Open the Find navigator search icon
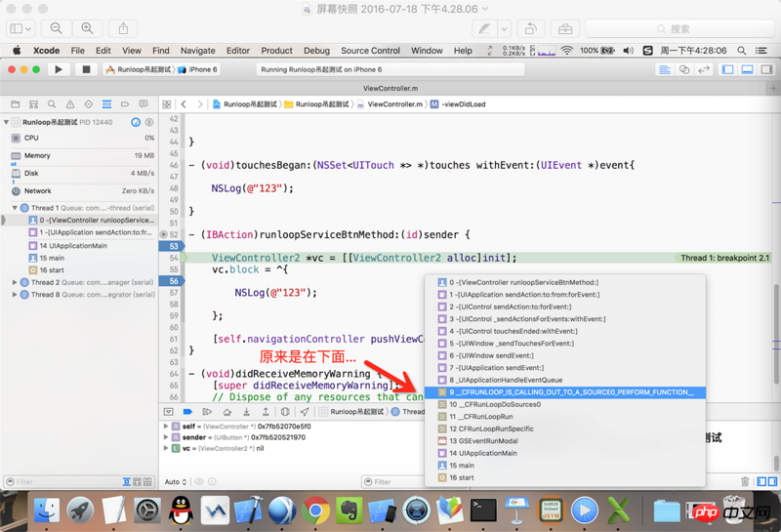The width and height of the screenshot is (781, 532). point(53,103)
